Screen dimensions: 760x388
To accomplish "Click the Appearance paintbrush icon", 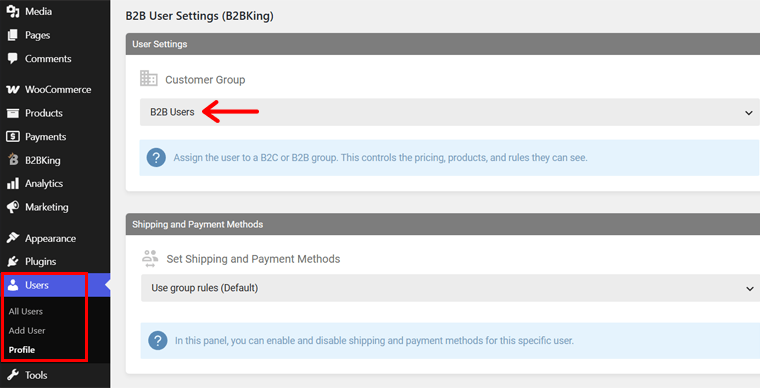I will pos(13,238).
